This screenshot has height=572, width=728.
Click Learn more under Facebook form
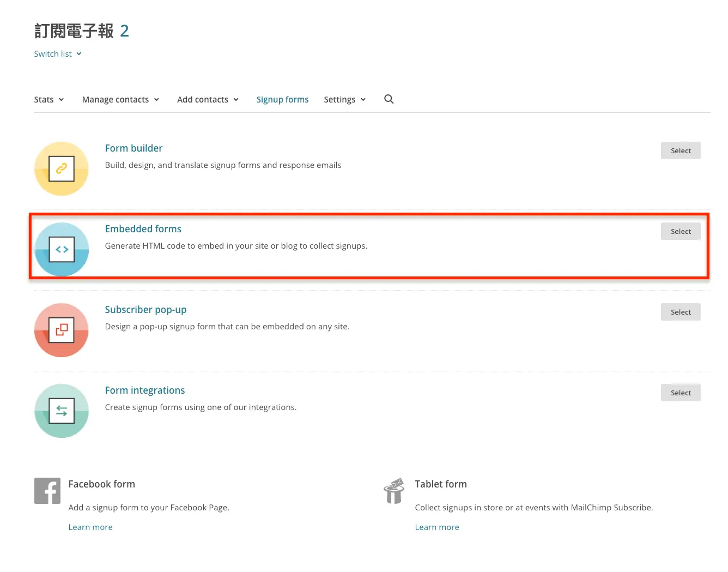pyautogui.click(x=90, y=527)
